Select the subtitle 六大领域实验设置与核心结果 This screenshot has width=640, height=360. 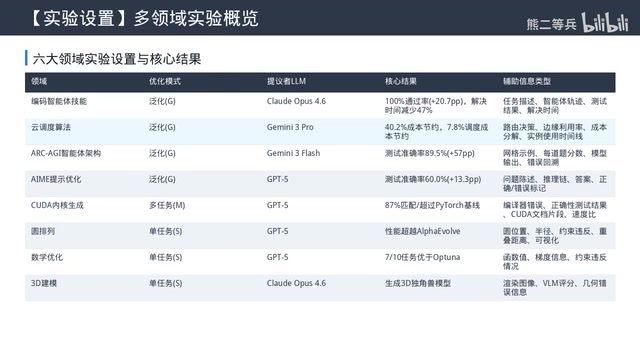tap(117, 59)
